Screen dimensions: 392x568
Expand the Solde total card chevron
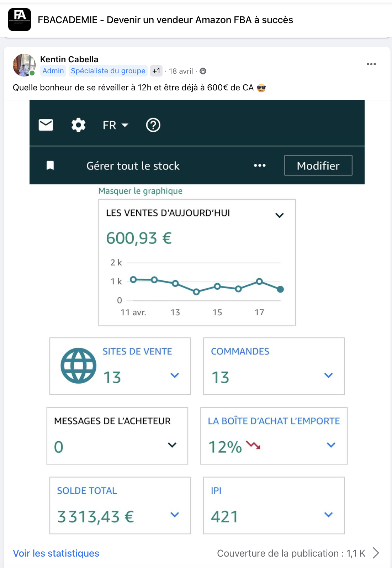pyautogui.click(x=175, y=515)
